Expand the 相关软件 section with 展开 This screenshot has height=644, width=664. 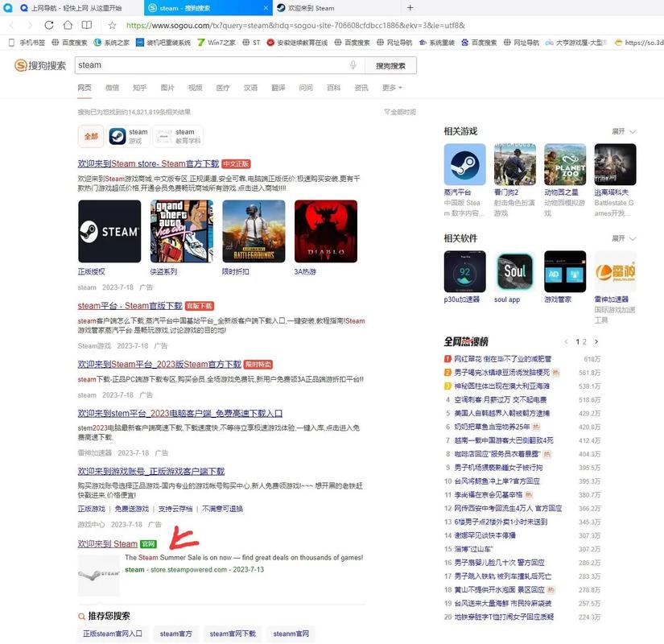pyautogui.click(x=624, y=238)
